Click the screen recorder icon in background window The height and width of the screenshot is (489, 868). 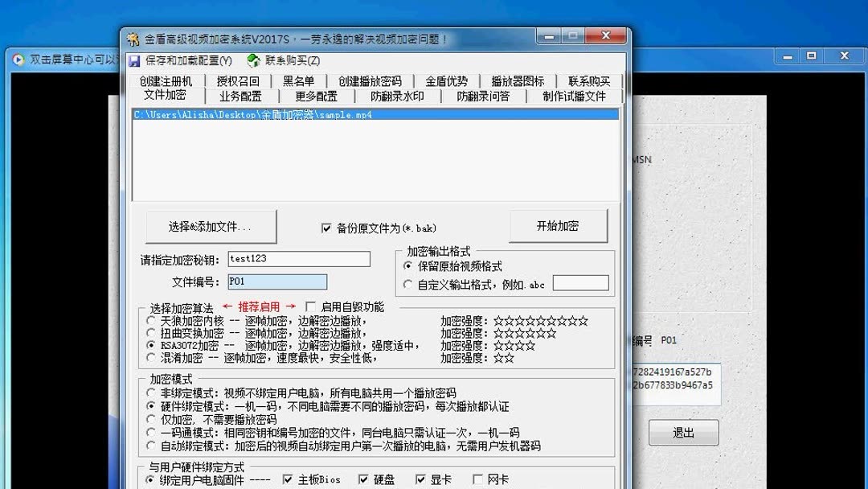(x=18, y=55)
